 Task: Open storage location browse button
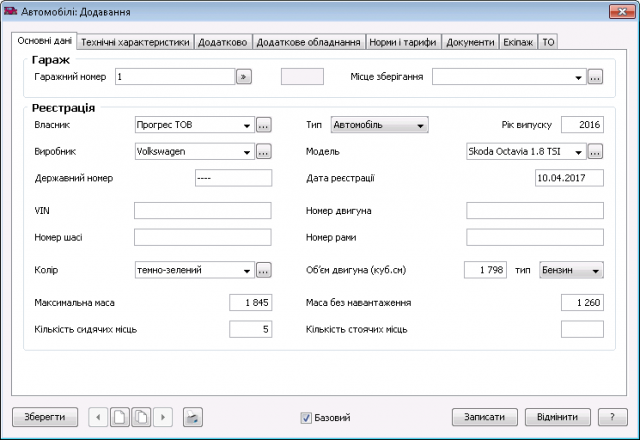[595, 76]
